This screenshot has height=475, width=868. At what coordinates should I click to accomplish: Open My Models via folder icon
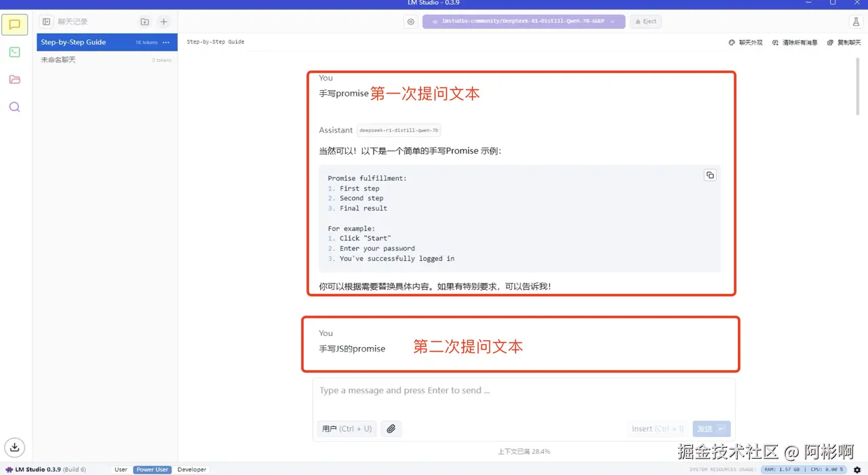point(14,79)
